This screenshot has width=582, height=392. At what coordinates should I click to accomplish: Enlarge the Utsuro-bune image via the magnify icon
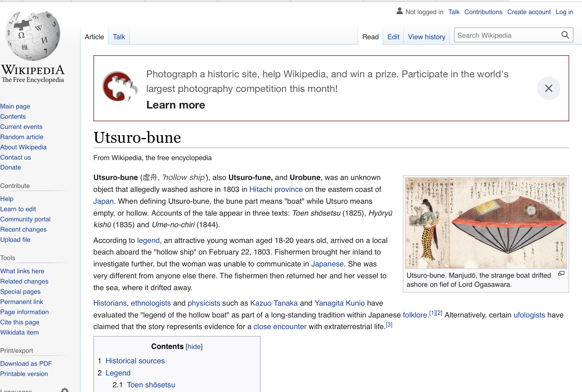click(561, 274)
